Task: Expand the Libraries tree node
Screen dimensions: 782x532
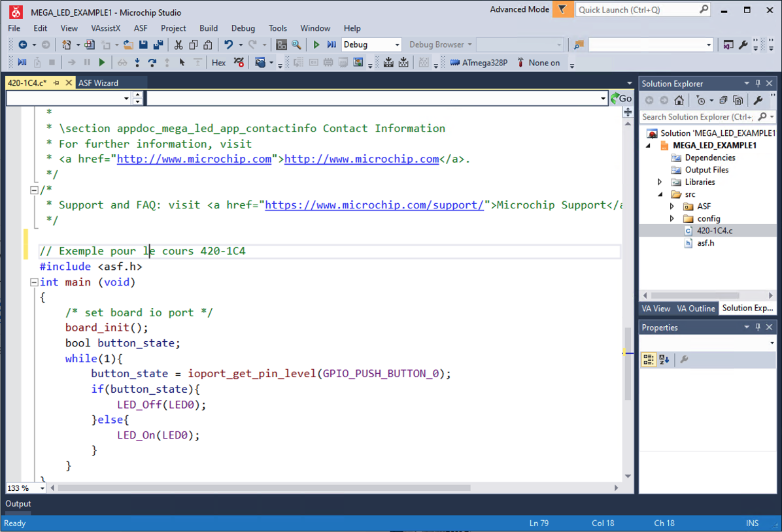Action: 660,182
